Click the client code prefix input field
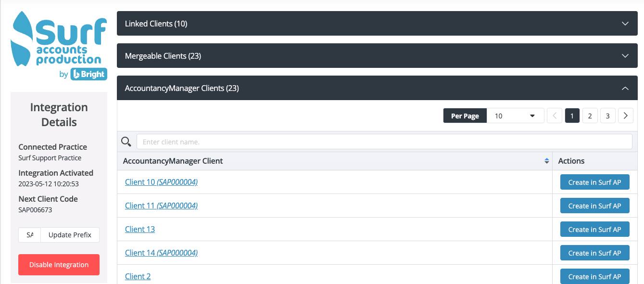Image resolution: width=644 pixels, height=284 pixels. pyautogui.click(x=30, y=235)
